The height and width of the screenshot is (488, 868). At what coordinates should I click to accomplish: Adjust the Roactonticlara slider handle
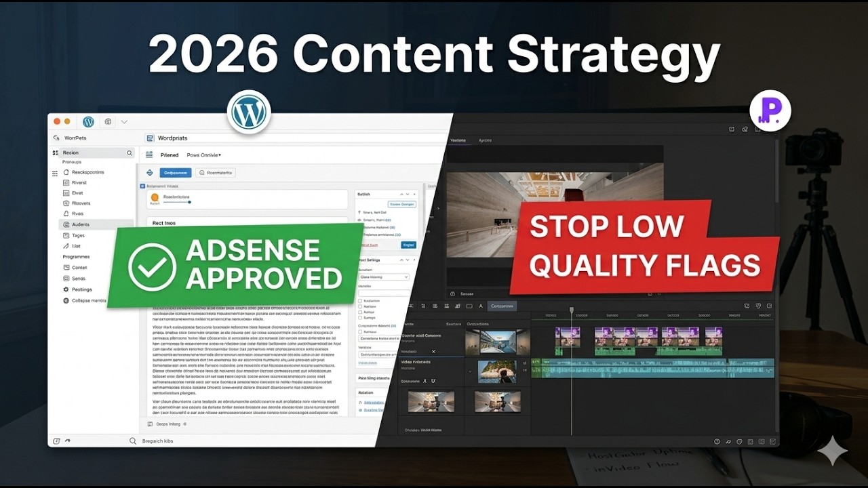(190, 202)
